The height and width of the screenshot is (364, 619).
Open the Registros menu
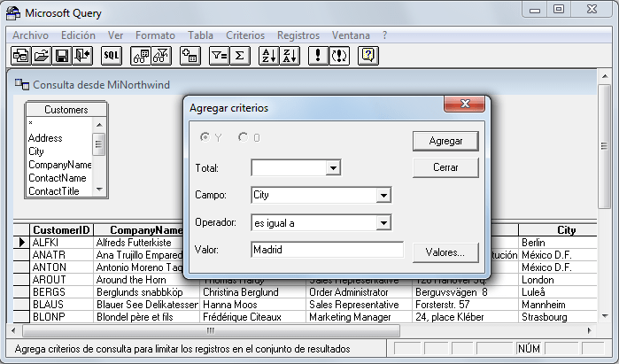point(298,35)
